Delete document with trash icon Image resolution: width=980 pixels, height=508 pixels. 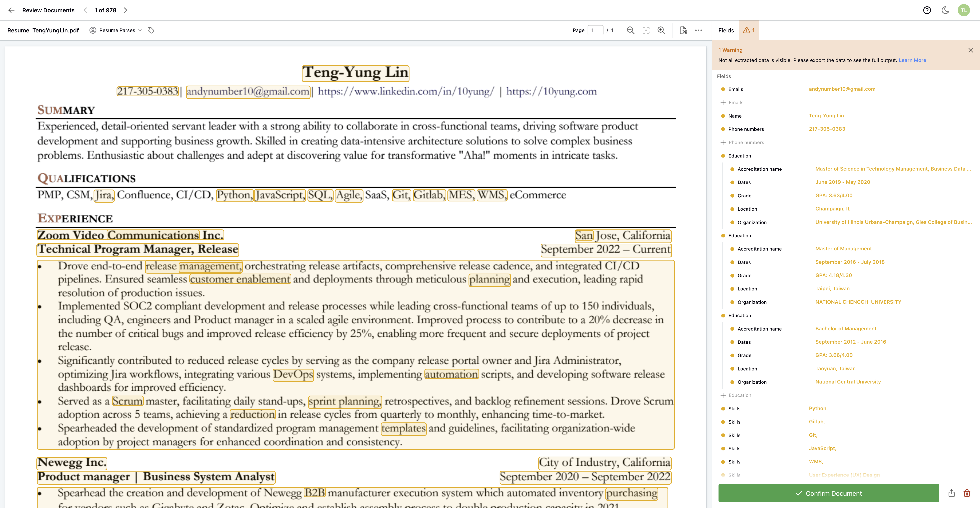(967, 493)
